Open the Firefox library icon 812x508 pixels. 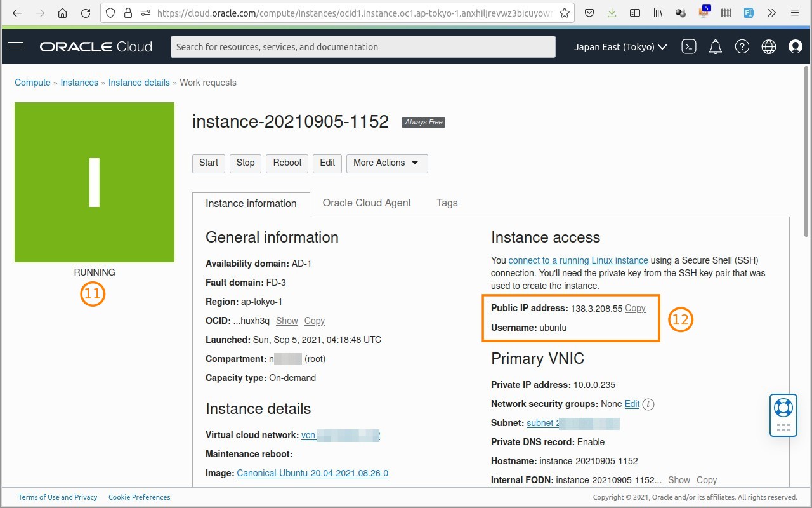tap(658, 13)
